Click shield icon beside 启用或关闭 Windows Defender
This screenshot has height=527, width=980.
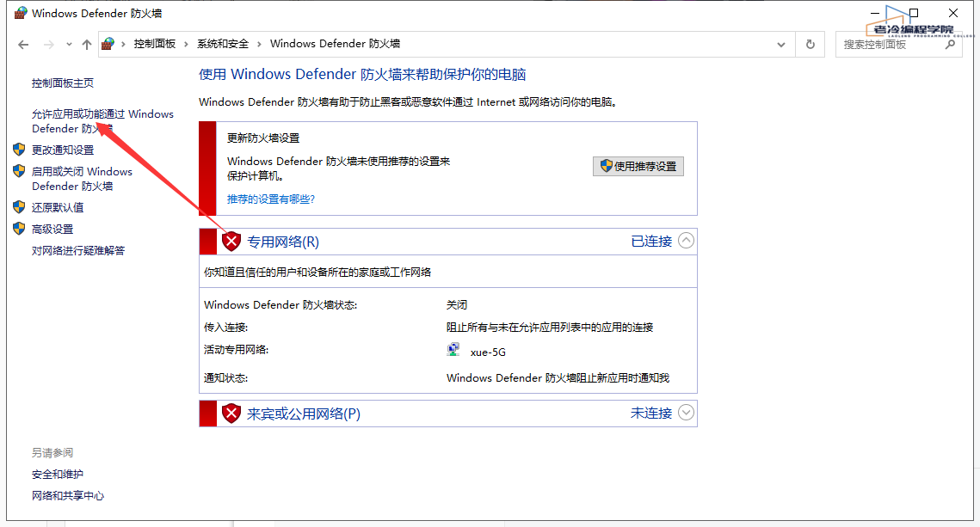19,170
